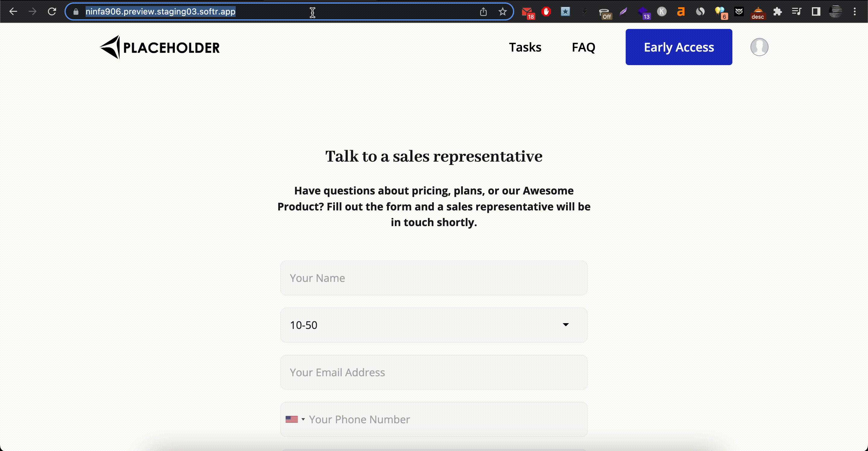The height and width of the screenshot is (451, 868).
Task: Open the company size 10-50 dropdown
Action: 434,325
